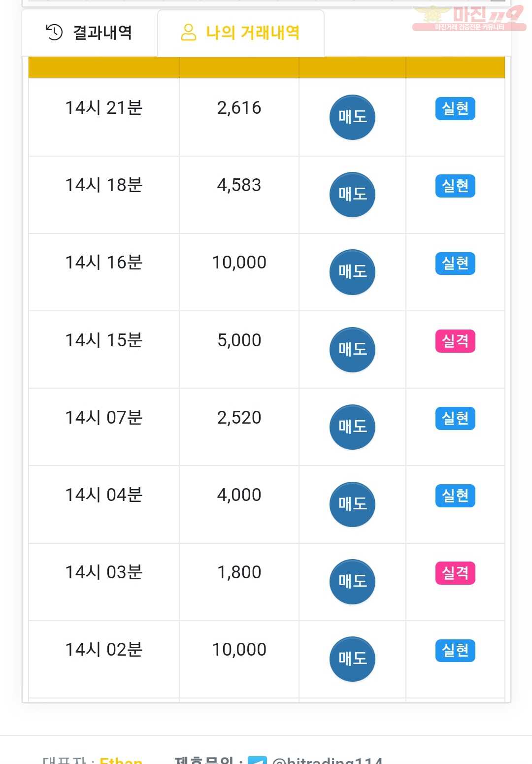
Task: Click pink 실격 label for 14시 15분
Action: point(455,341)
